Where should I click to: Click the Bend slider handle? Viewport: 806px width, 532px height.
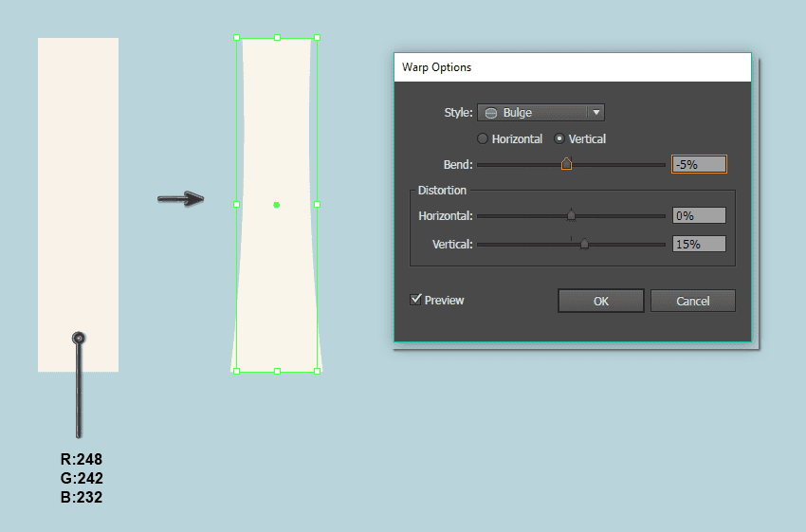(566, 164)
